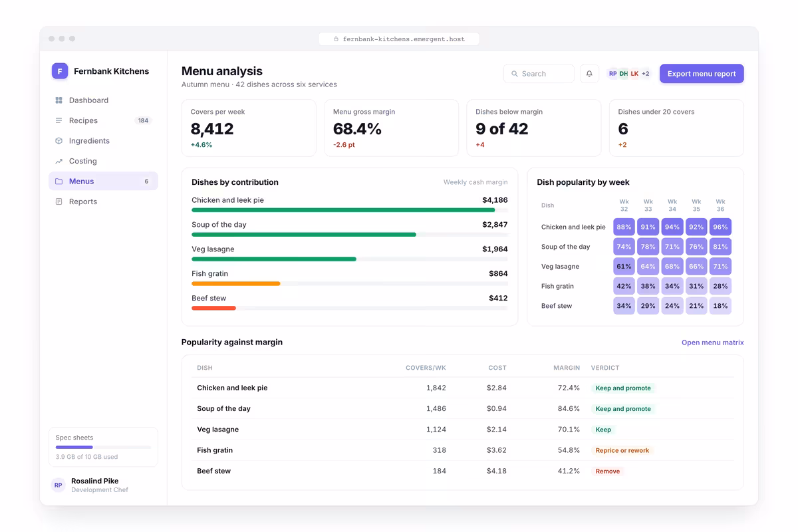
Task: Click the Ingredients box icon
Action: pos(59,141)
